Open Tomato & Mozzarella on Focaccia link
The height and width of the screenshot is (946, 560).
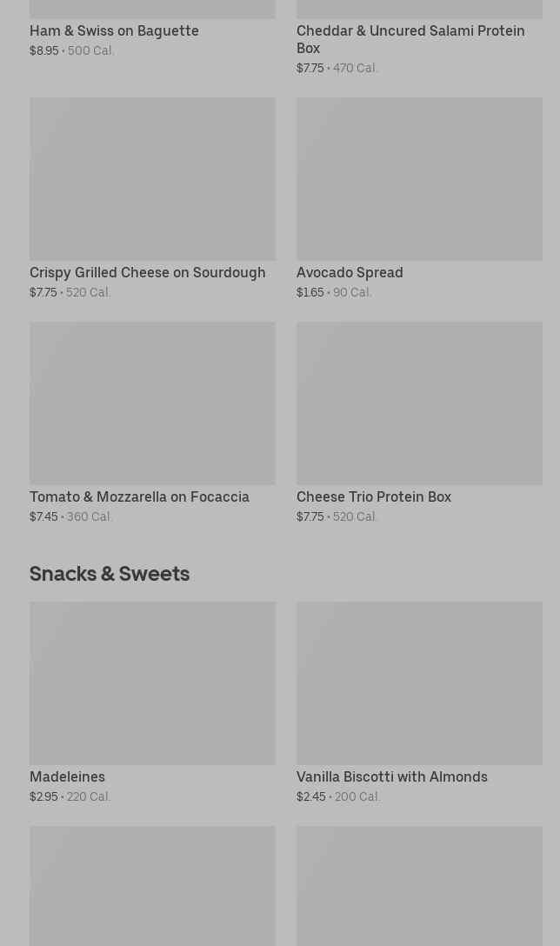coord(139,497)
